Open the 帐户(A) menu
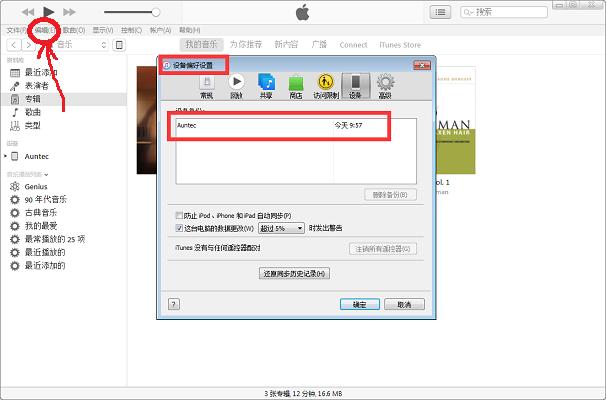Screen dimensions: 606x400 (x=160, y=30)
